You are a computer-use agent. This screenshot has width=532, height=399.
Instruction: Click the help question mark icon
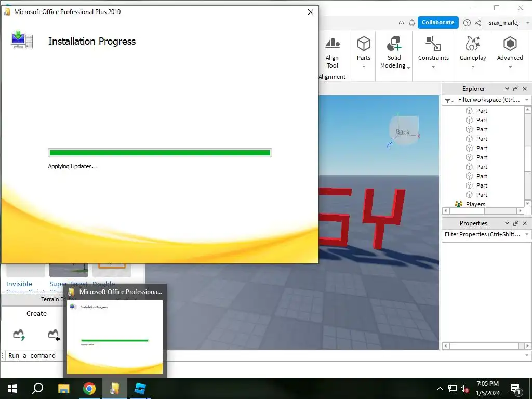tap(467, 23)
